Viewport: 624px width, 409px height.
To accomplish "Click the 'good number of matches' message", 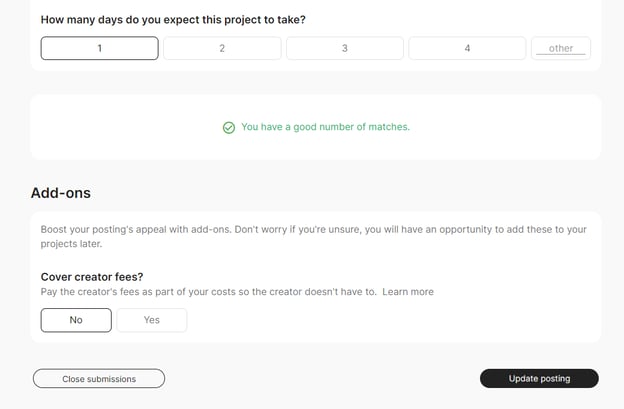I will [x=325, y=127].
